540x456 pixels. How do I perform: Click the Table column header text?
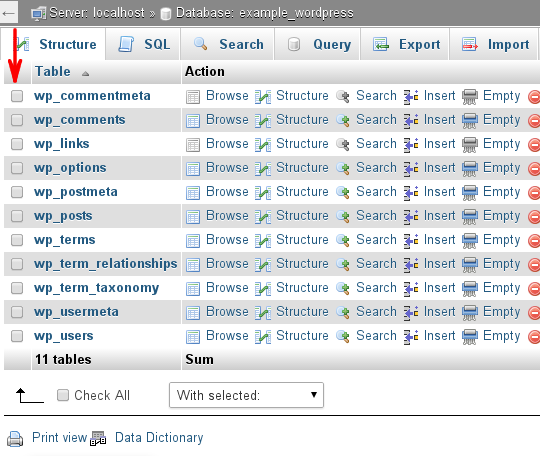tap(53, 72)
